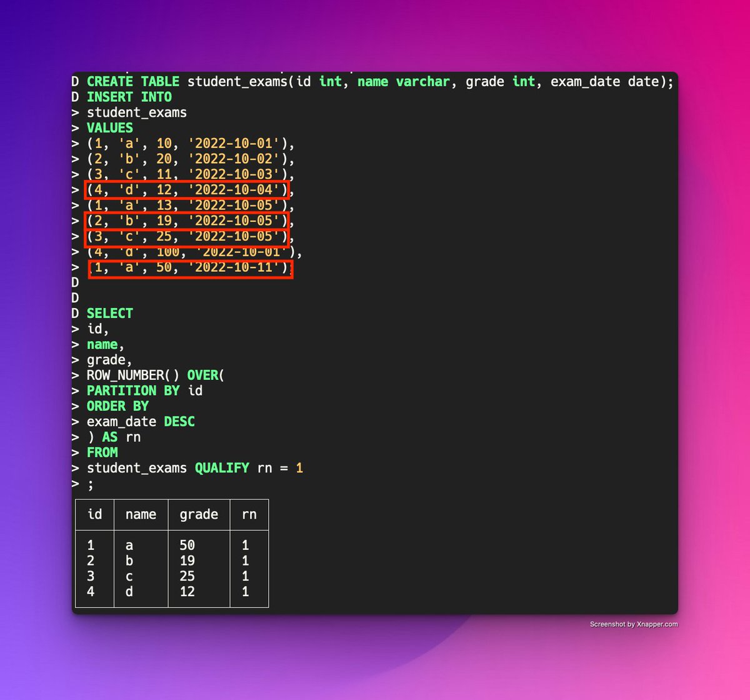Click the PARTITION BY id line

pos(145,391)
